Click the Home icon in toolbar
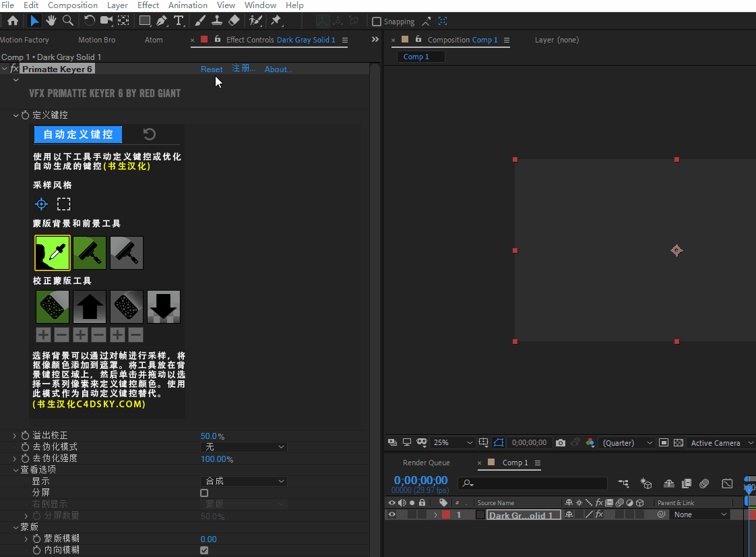 pyautogui.click(x=13, y=21)
